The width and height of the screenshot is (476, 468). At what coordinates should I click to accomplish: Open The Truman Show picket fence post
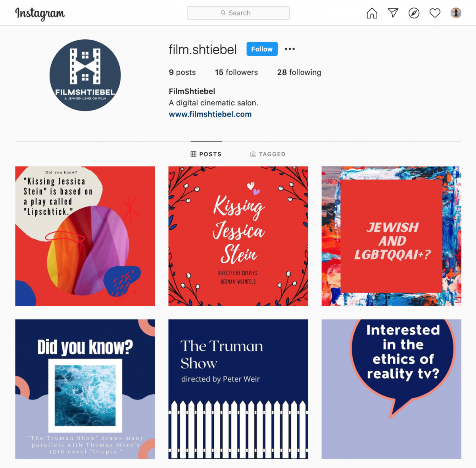click(238, 389)
